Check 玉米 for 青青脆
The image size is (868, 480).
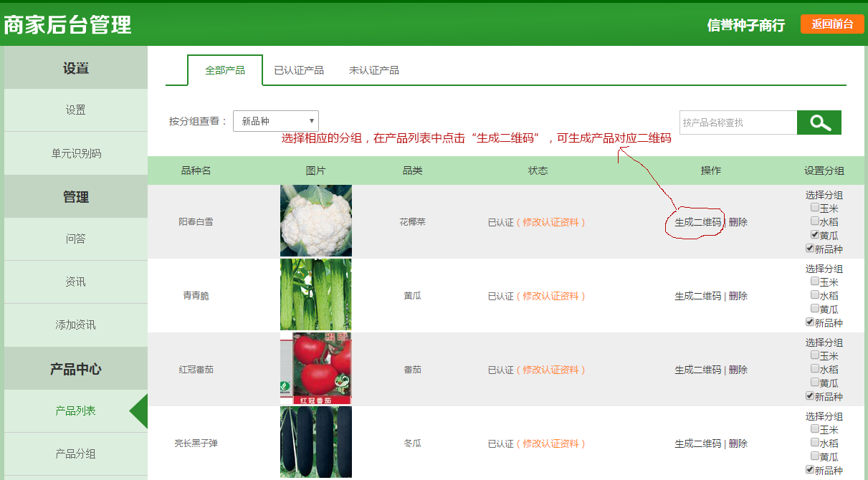pos(815,281)
